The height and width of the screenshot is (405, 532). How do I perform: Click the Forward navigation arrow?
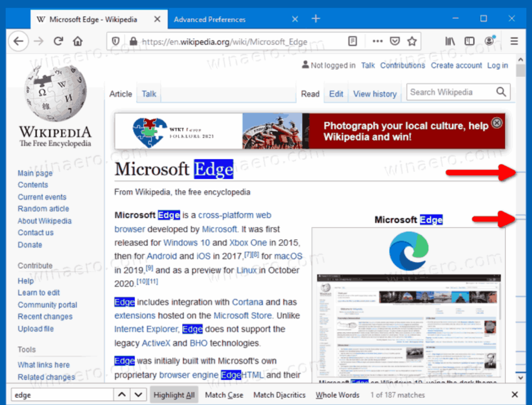pyautogui.click(x=39, y=42)
